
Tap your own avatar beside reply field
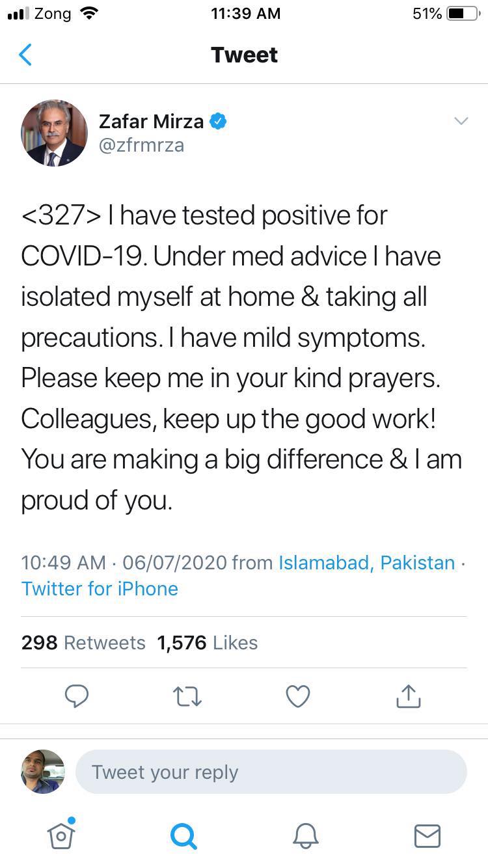click(43, 772)
